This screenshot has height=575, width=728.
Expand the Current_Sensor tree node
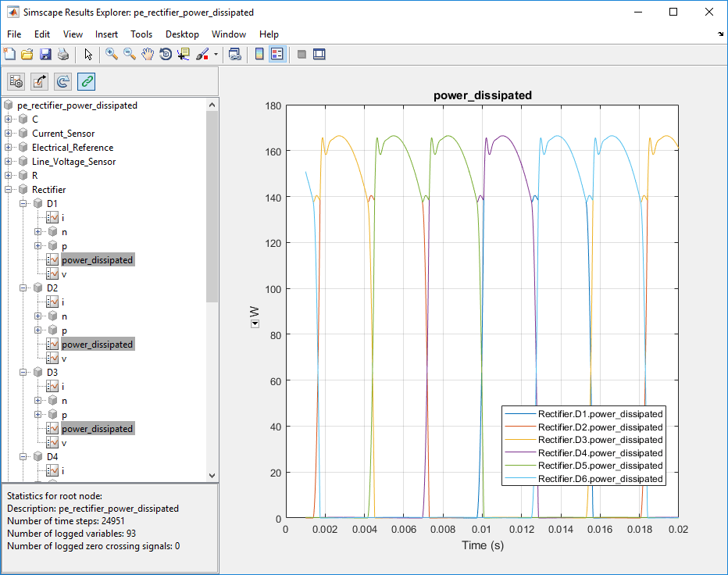(x=9, y=134)
